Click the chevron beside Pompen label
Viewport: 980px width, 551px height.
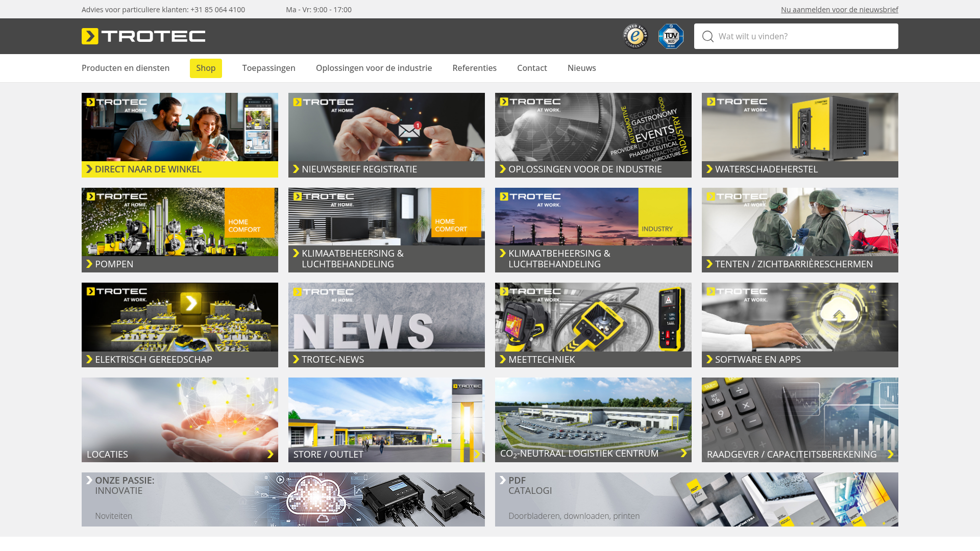(89, 264)
